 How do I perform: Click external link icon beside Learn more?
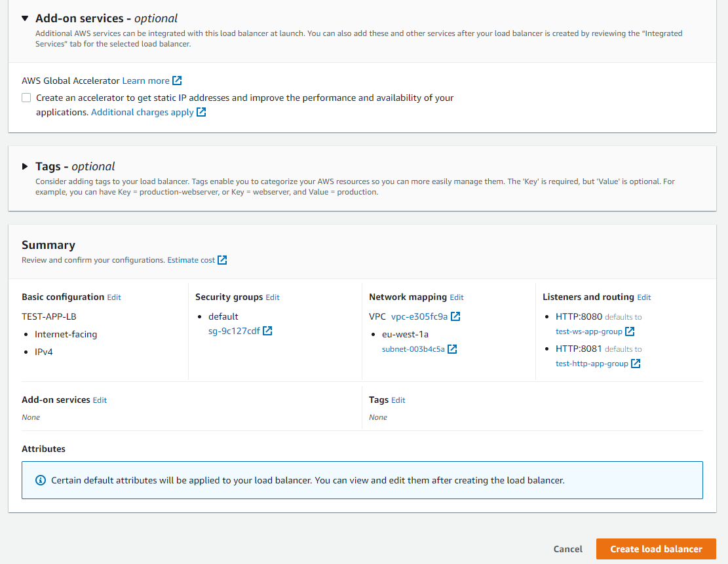pos(177,81)
